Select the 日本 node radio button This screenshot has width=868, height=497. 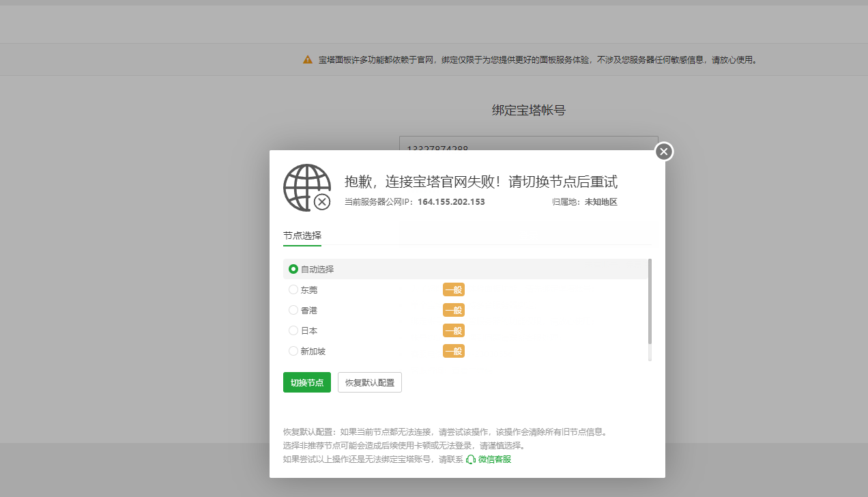tap(293, 330)
